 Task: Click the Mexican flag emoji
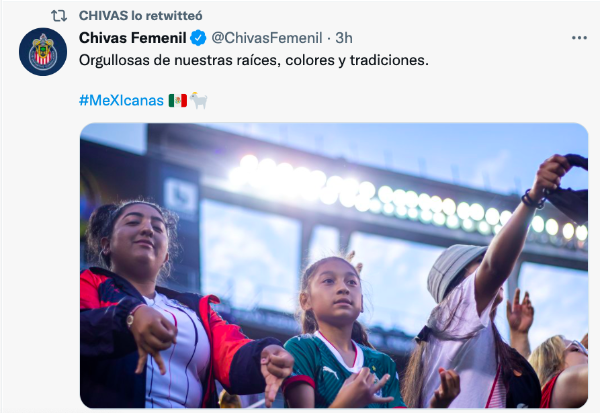tap(178, 101)
